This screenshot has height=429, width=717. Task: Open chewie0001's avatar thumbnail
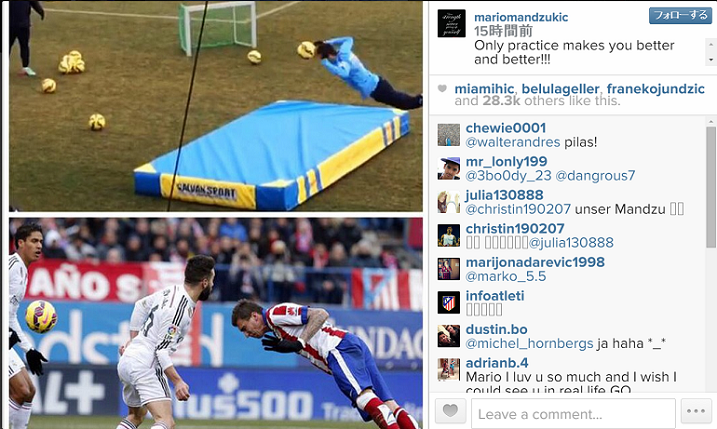tap(449, 135)
